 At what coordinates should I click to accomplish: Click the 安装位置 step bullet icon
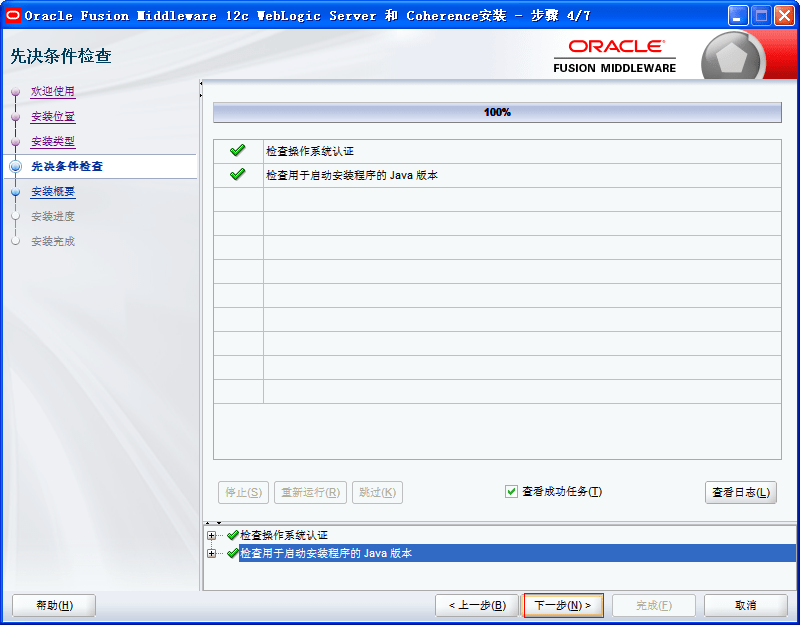pyautogui.click(x=16, y=117)
